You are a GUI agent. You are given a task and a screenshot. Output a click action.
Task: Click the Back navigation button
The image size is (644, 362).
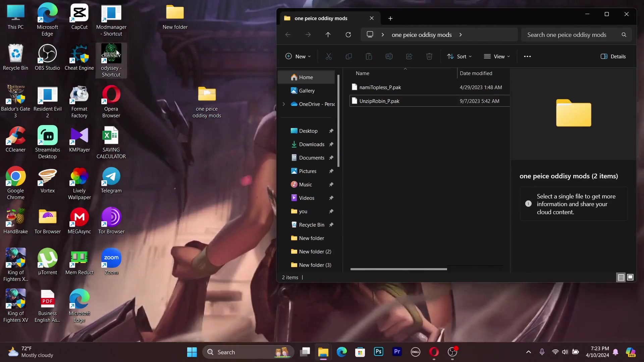(x=288, y=35)
